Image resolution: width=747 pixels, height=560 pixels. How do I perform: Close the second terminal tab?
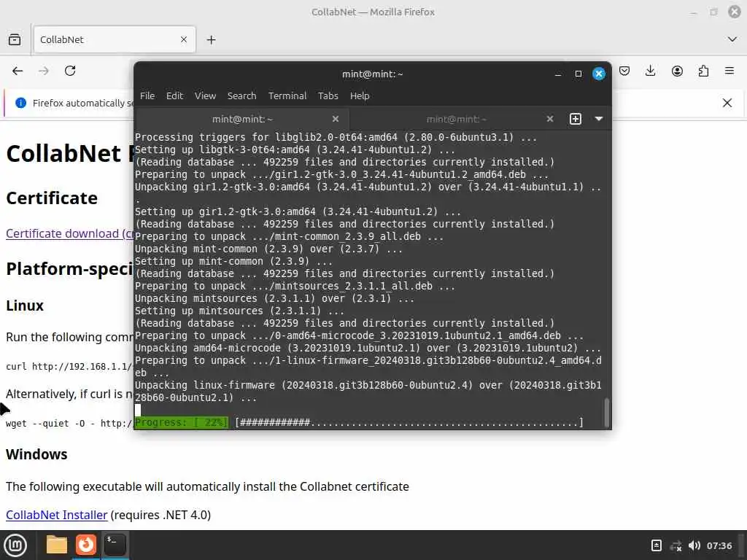click(x=550, y=119)
